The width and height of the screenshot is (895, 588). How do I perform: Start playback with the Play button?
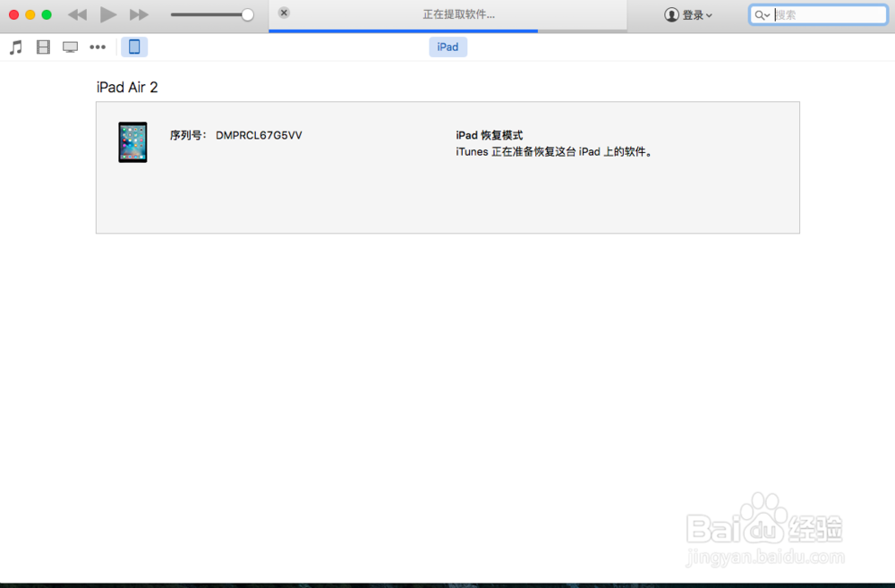pos(108,14)
